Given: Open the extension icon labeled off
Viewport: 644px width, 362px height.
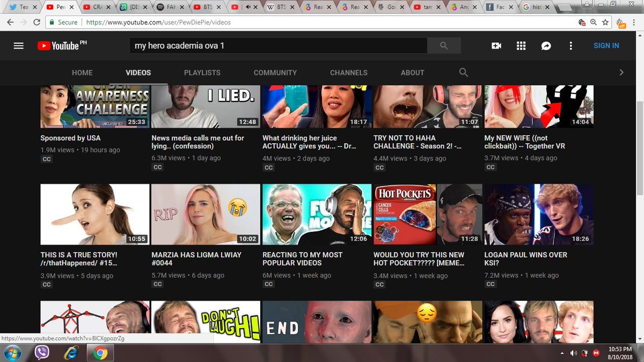Looking at the screenshot, I should point(621,23).
